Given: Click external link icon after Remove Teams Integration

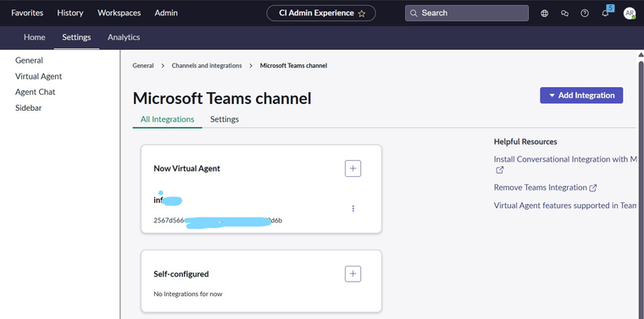Looking at the screenshot, I should pos(592,188).
